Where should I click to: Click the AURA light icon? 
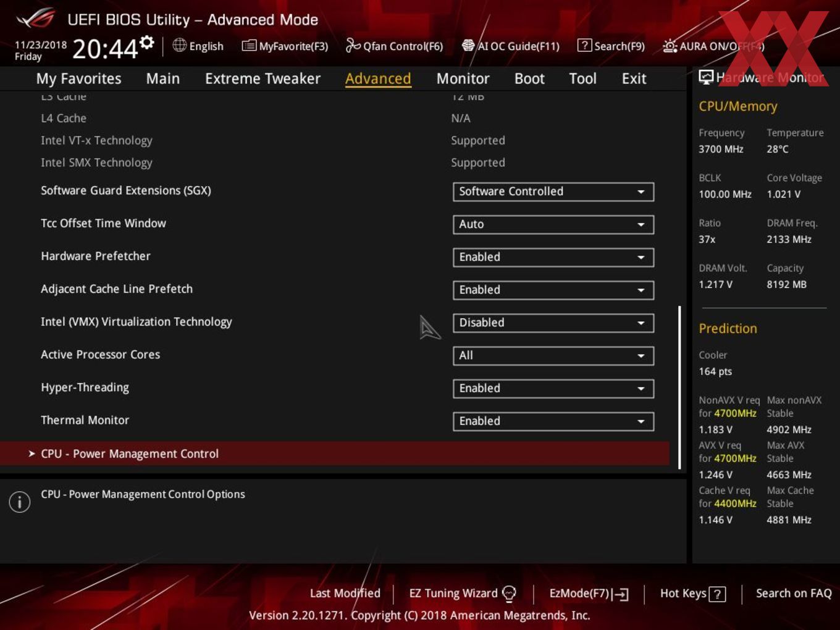670,46
